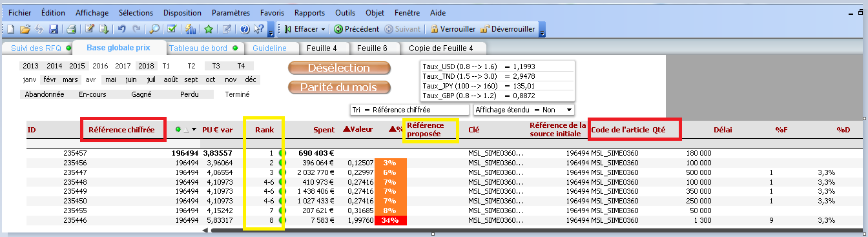The width and height of the screenshot is (868, 237).
Task: Activate the What's This help pointer icon
Action: [x=258, y=29]
